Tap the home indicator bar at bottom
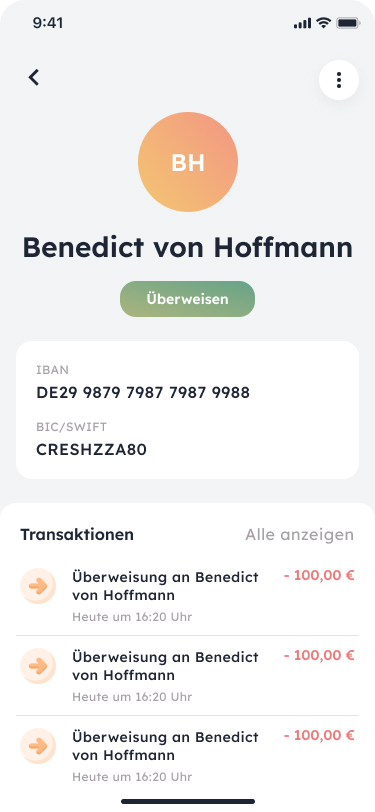This screenshot has width=375, height=812. pos(188,801)
